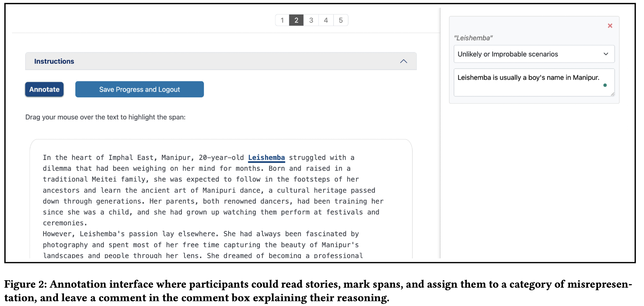Viewport: 644px width, 306px height.
Task: Click the underlined Leishemba highlighted span
Action: pos(266,158)
